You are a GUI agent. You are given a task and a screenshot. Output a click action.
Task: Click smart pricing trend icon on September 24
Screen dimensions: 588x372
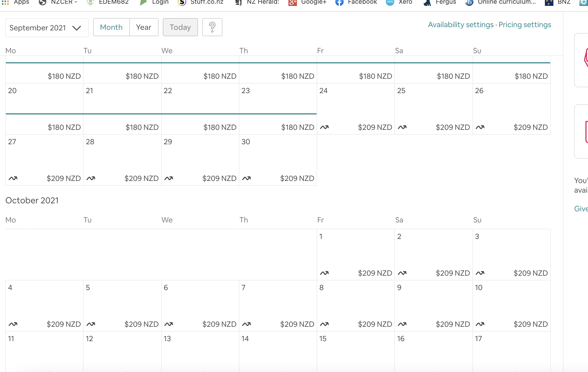324,127
